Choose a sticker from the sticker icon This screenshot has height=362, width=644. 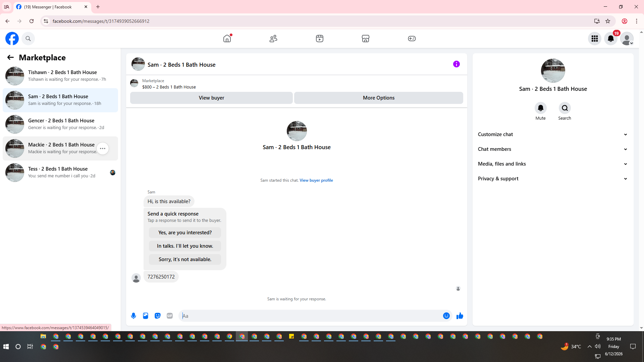(158, 316)
